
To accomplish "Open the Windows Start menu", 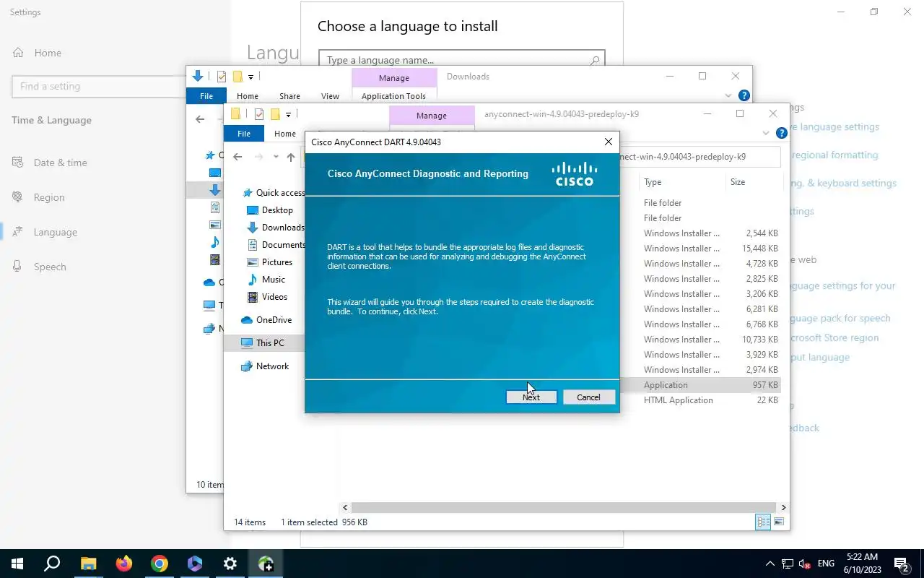I will (x=17, y=564).
